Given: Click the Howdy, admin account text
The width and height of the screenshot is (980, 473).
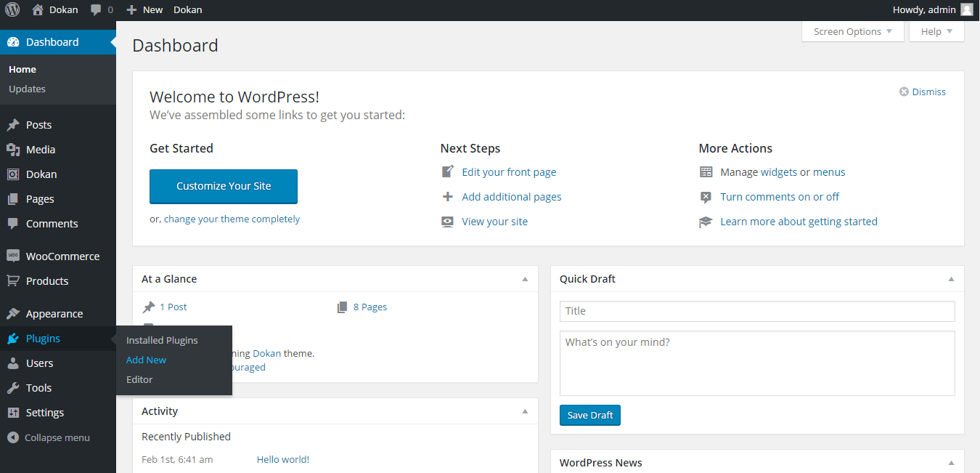Looking at the screenshot, I should coord(924,9).
